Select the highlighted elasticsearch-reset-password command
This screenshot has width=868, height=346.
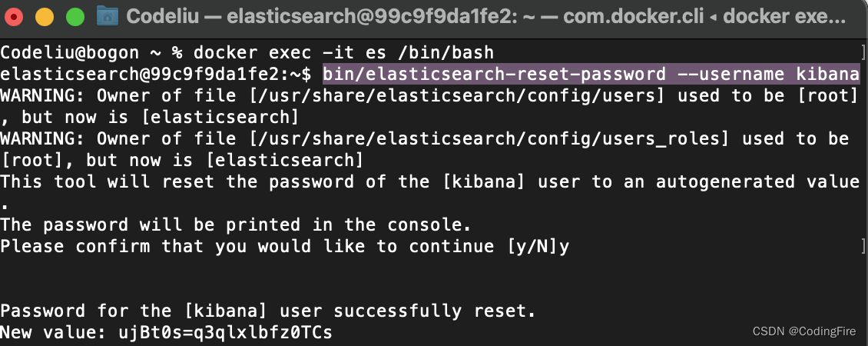click(x=591, y=75)
